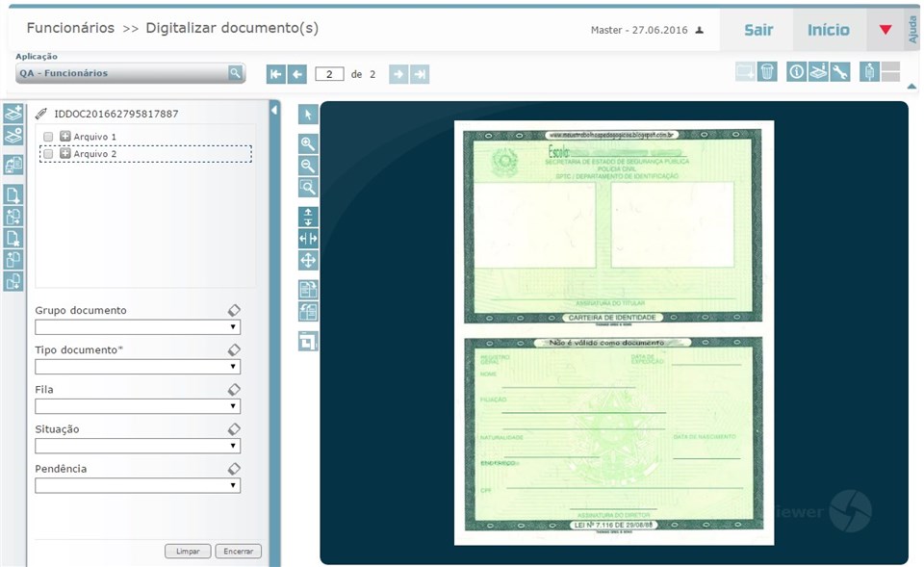Select the Zoom In magnifier tool
This screenshot has height=567, width=924.
(x=308, y=143)
